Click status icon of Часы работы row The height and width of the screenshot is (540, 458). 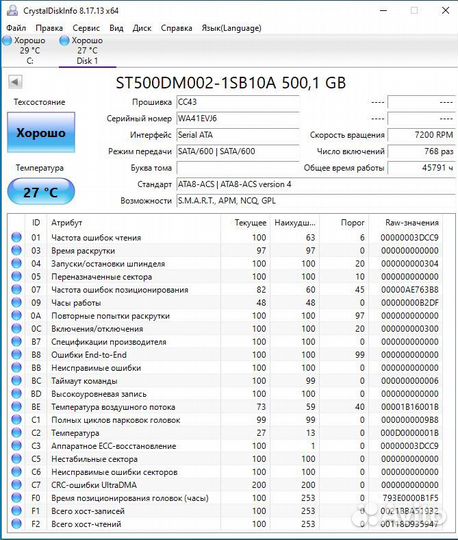pyautogui.click(x=16, y=302)
